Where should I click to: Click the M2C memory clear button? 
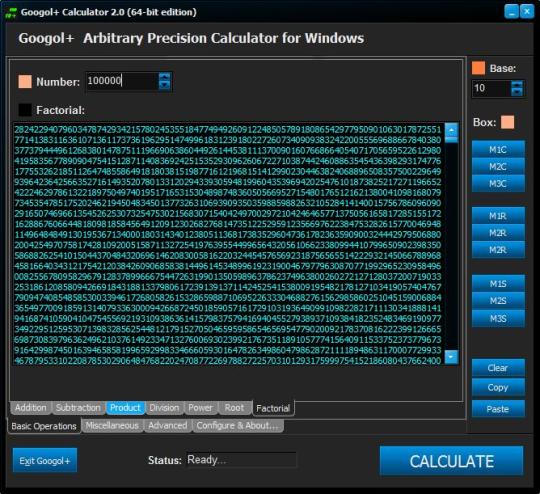498,167
